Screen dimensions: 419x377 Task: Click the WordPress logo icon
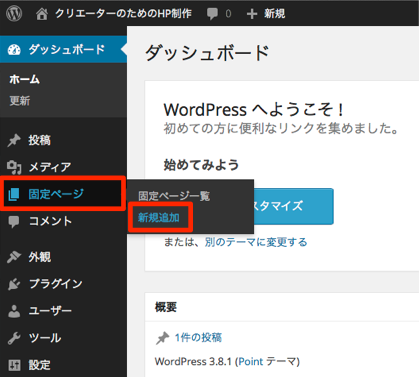coord(14,14)
